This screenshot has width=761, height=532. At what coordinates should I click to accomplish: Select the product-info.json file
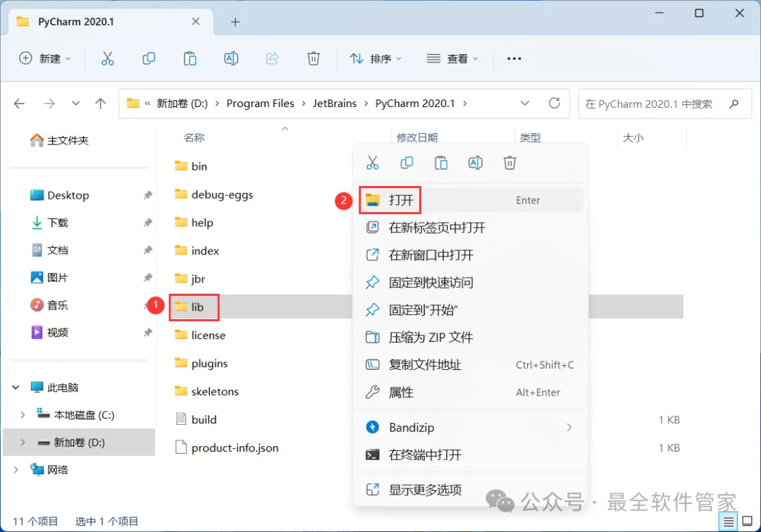point(227,447)
